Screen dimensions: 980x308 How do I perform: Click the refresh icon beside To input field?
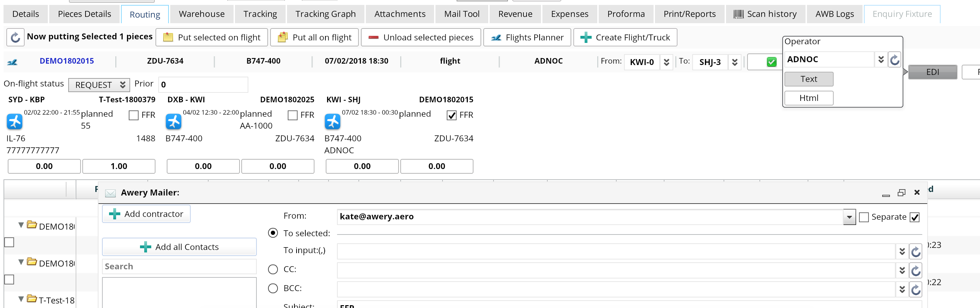(915, 252)
